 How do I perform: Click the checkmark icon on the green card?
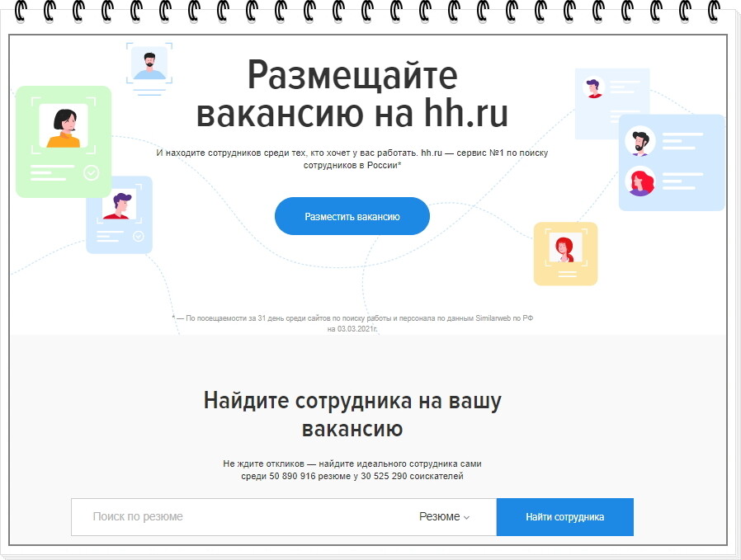pos(92,173)
